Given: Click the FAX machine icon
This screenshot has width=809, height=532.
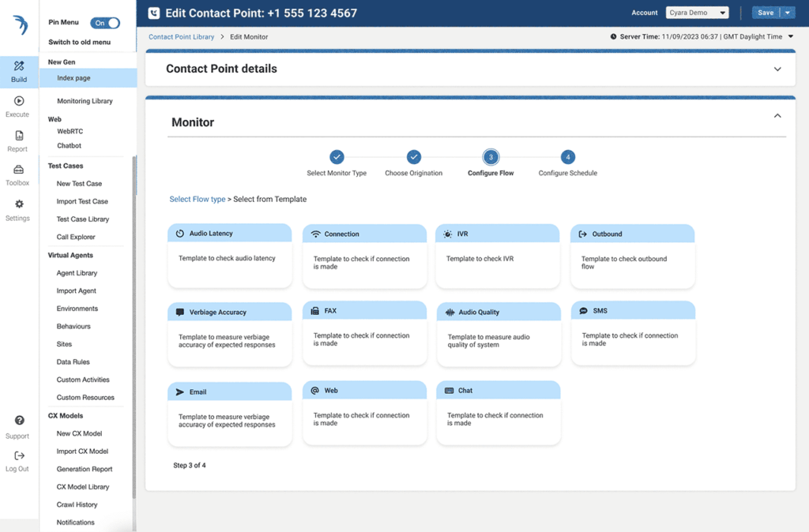Looking at the screenshot, I should pyautogui.click(x=314, y=311).
